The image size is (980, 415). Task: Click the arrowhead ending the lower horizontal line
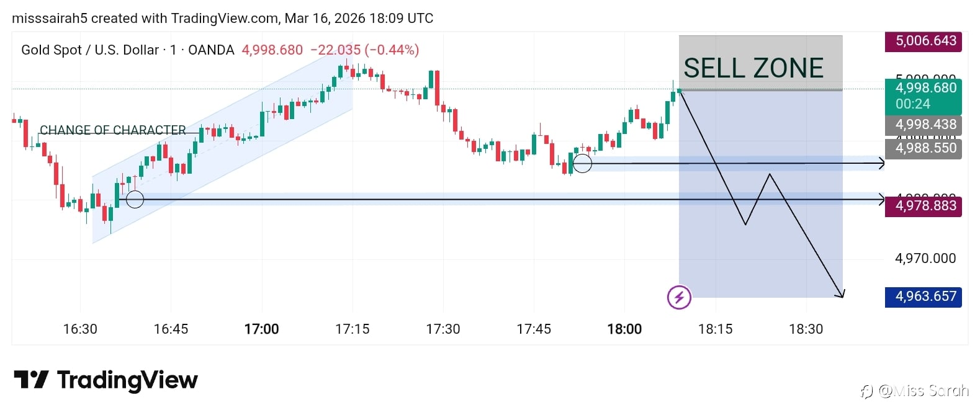click(881, 200)
